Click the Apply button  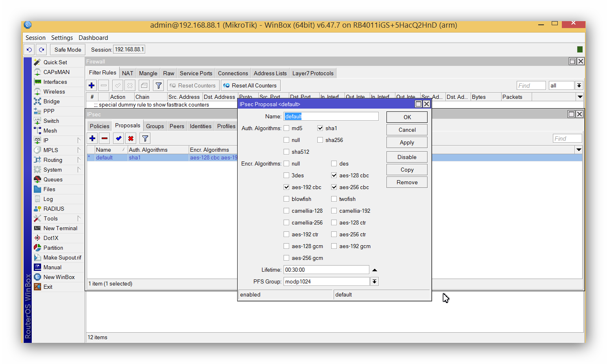point(407,142)
